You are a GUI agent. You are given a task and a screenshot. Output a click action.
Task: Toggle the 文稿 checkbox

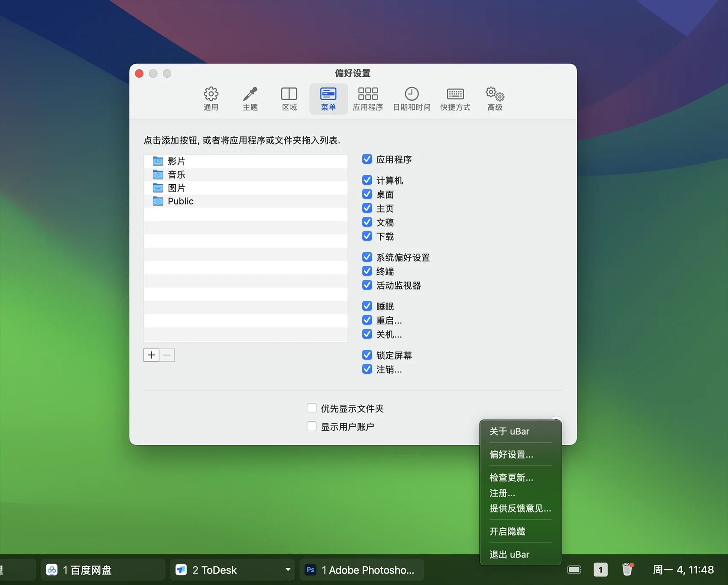[367, 222]
